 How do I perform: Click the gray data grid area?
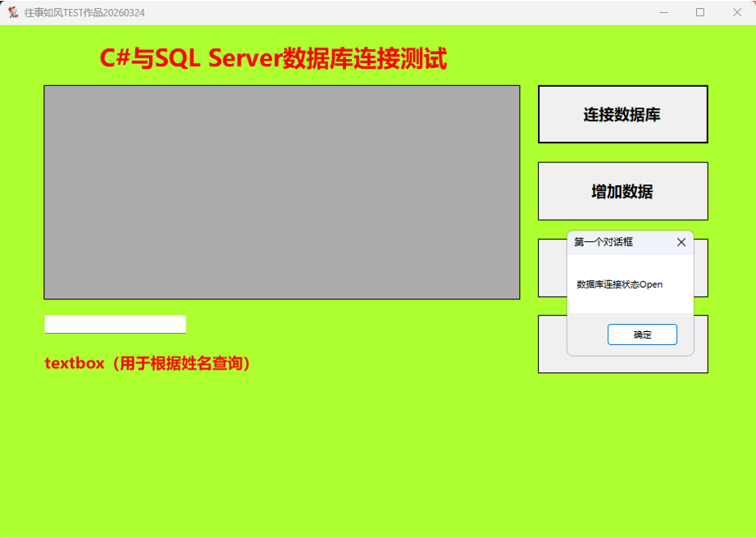281,192
